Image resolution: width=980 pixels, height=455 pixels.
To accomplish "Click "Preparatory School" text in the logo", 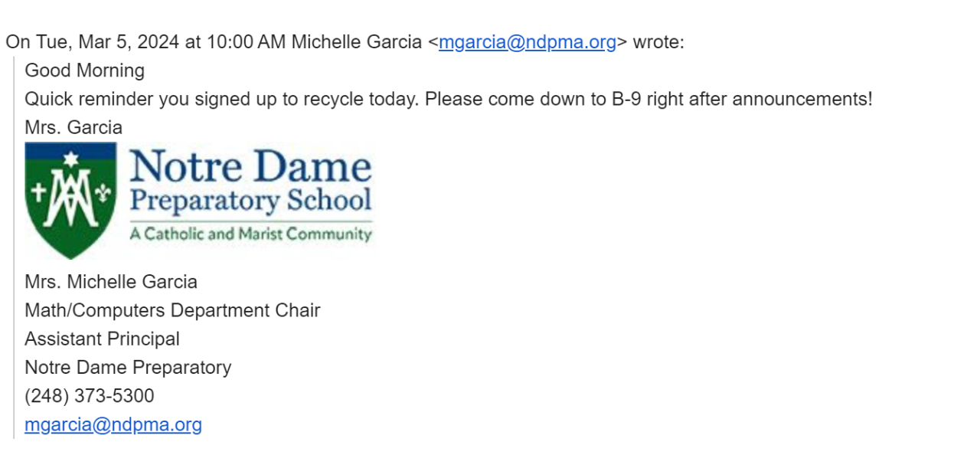I will click(250, 201).
